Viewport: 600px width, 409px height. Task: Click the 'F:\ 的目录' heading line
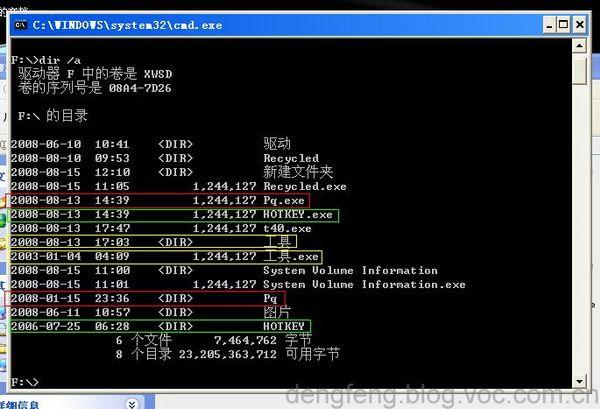53,116
